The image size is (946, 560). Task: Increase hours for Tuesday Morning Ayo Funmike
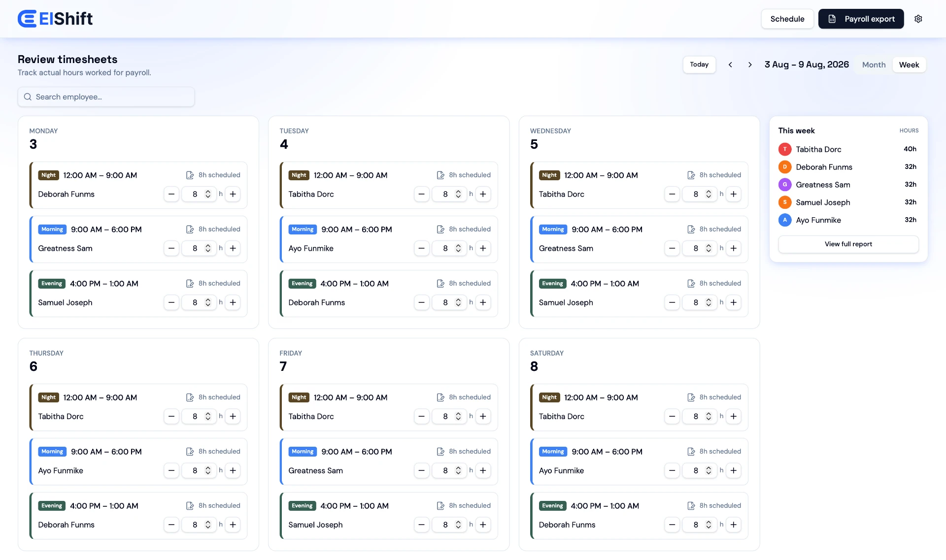point(483,248)
